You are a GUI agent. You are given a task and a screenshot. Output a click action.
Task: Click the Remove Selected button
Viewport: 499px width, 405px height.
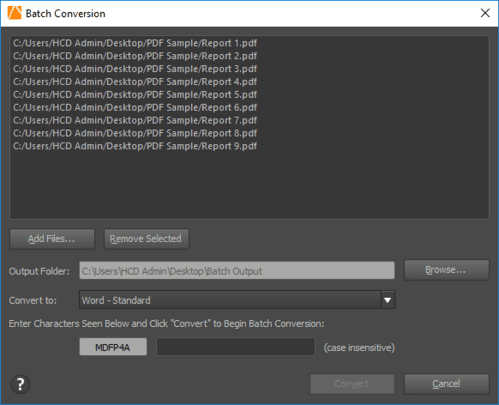click(x=146, y=239)
